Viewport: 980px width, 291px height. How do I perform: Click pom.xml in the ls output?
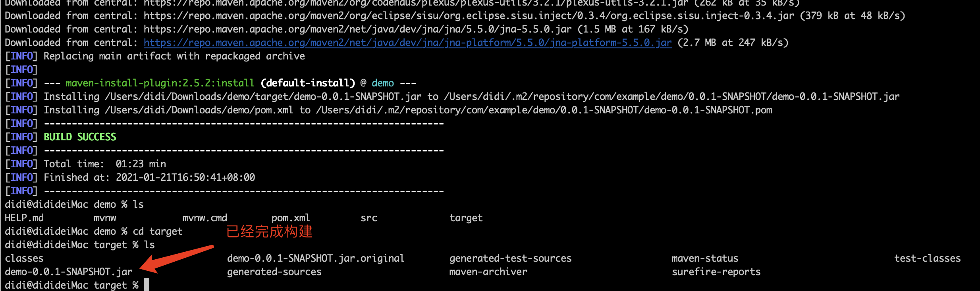point(291,218)
